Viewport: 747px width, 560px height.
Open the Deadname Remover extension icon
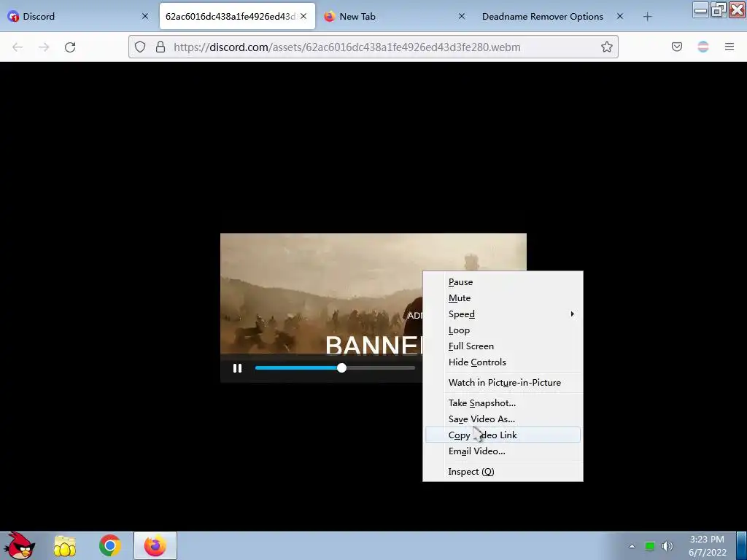[703, 47]
